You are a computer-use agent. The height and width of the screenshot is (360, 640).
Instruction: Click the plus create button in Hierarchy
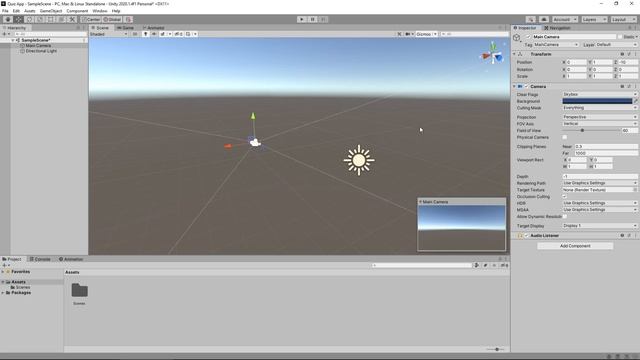pos(5,34)
